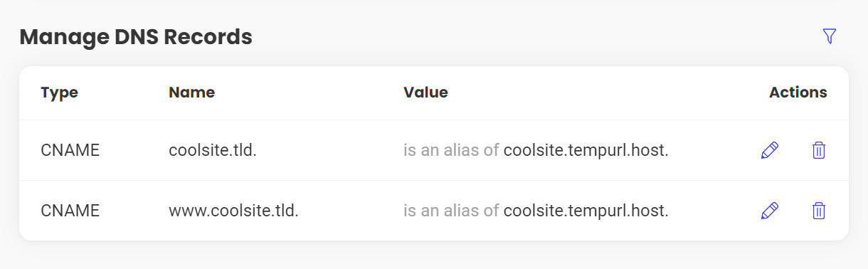Edit the coolsite.tld. CNAME record

(x=770, y=150)
